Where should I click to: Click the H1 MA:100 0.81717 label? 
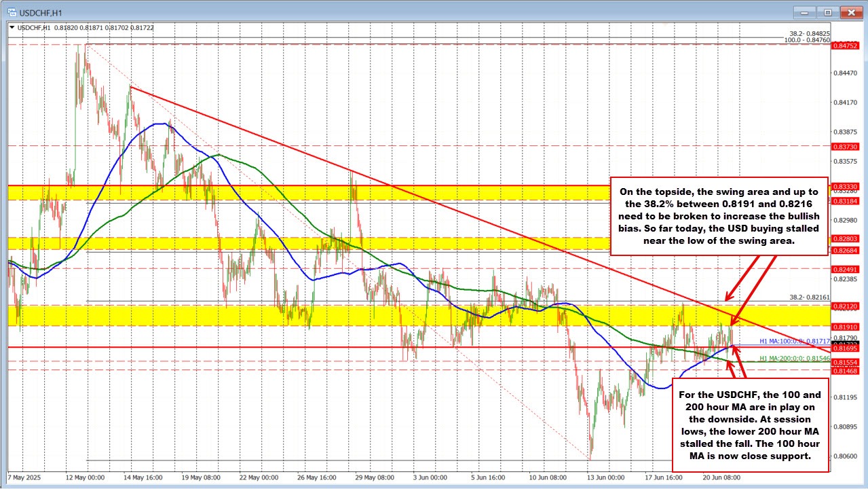794,341
